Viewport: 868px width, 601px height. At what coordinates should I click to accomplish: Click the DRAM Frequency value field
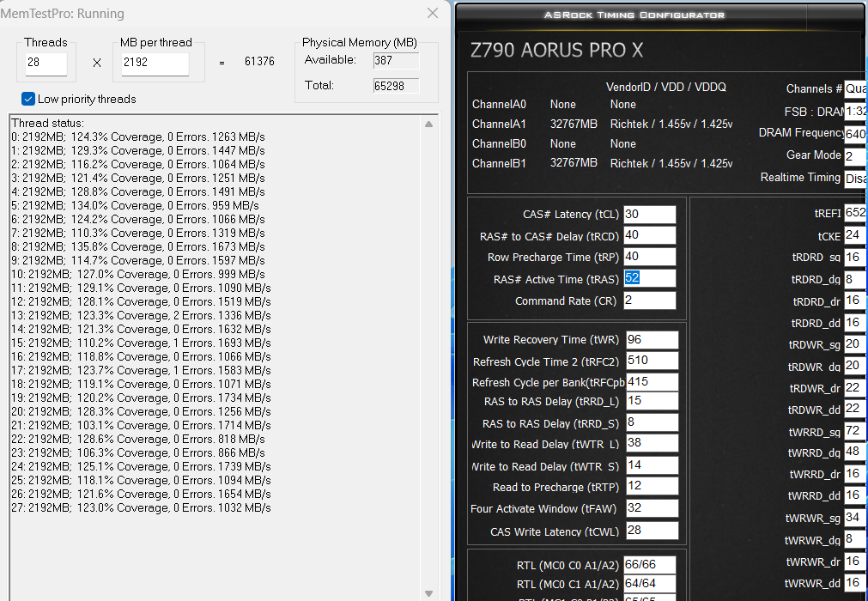(x=856, y=133)
